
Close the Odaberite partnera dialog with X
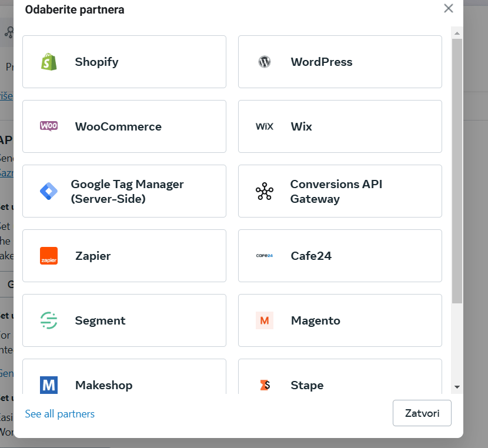click(449, 8)
